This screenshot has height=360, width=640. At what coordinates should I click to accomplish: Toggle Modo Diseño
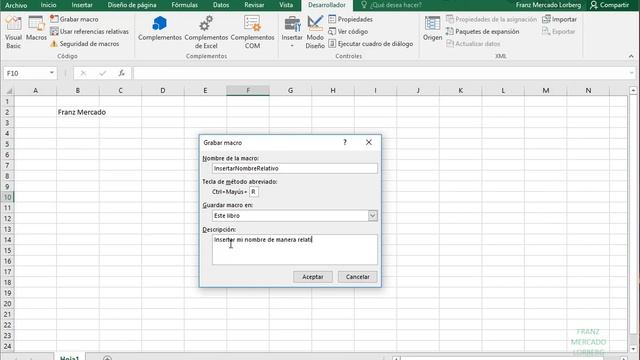click(x=315, y=33)
